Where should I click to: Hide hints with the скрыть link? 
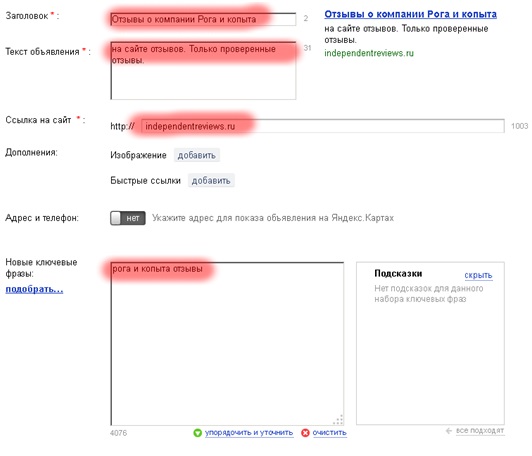click(478, 275)
